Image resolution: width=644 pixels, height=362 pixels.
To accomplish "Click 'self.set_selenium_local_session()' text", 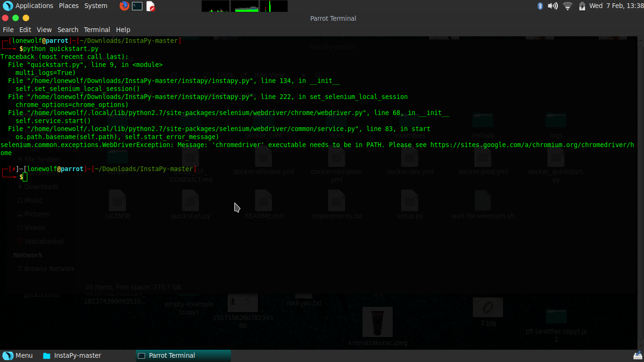I will [78, 89].
